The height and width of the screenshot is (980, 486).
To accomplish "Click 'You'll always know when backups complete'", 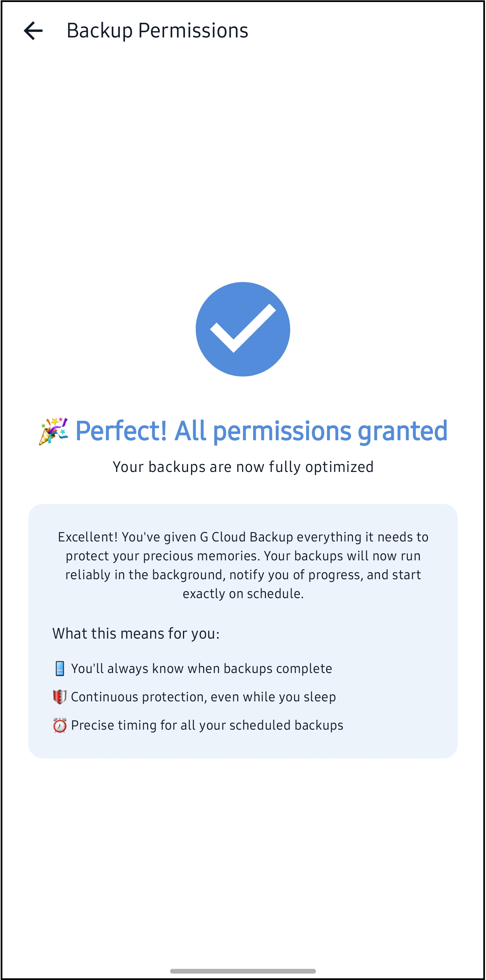I will coord(201,668).
